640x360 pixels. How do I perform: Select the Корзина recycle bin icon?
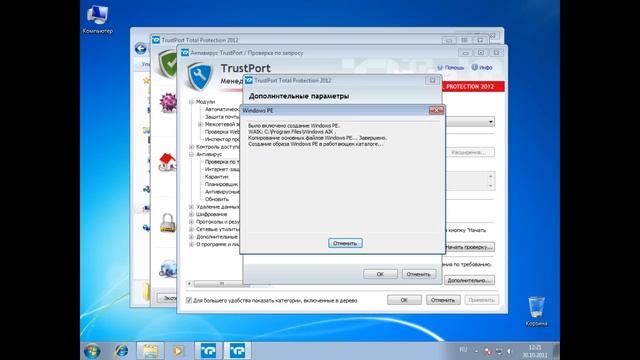pyautogui.click(x=536, y=311)
